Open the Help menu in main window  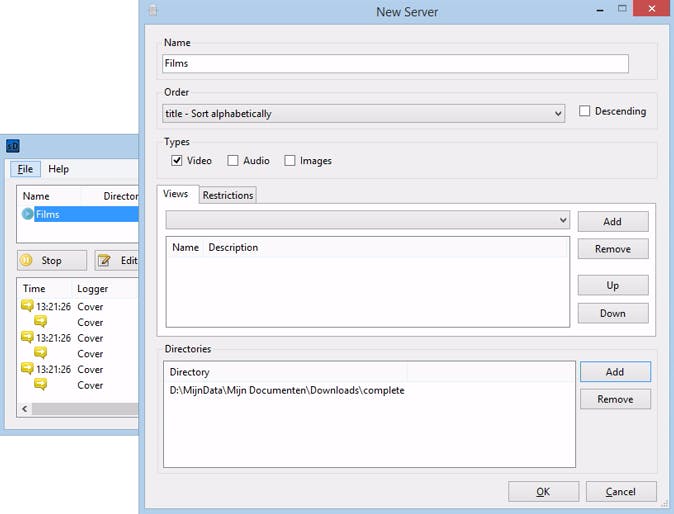[x=58, y=169]
